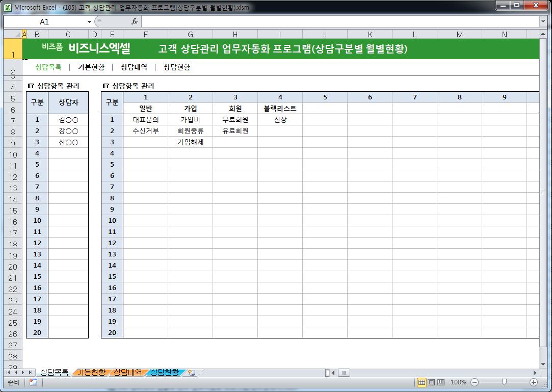
Task: Select cell containing 김○○
Action: (x=68, y=120)
